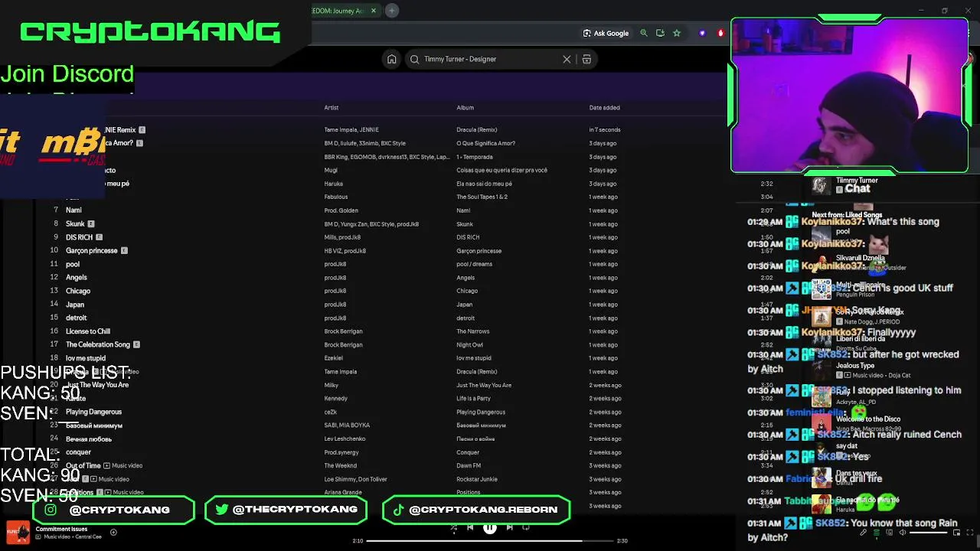The width and height of the screenshot is (980, 551).
Task: Open artist The Weeknd
Action: [x=340, y=466]
